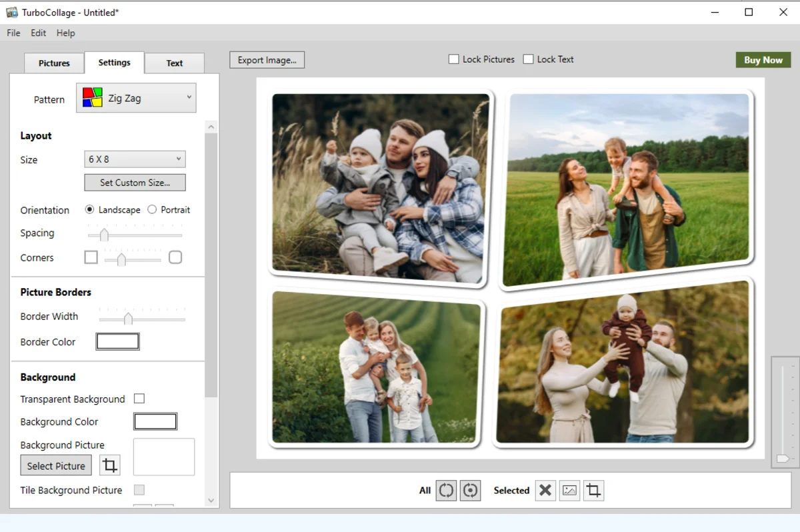This screenshot has height=532, width=800.
Task: Click the replace selected picture icon
Action: coord(569,491)
